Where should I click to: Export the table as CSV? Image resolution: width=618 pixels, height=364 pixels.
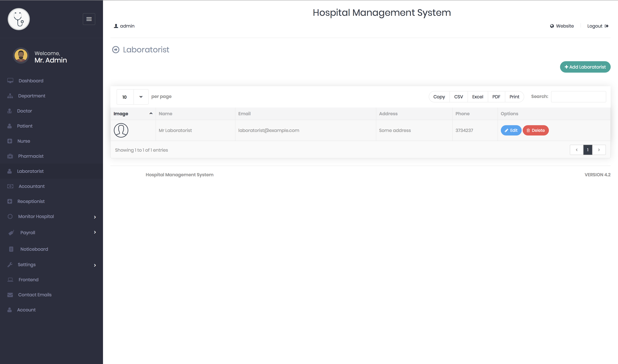[459, 97]
